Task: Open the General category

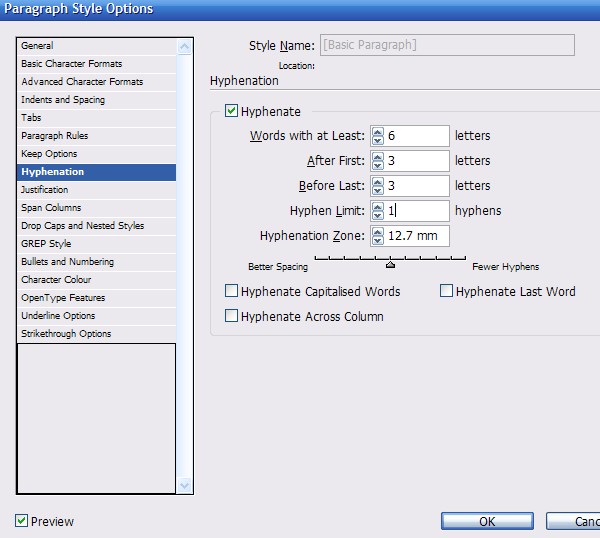Action: click(97, 46)
